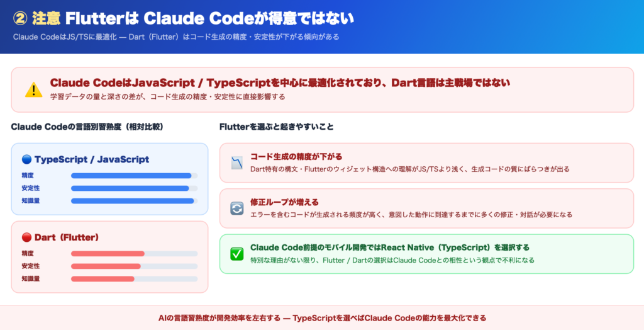Viewport: 644px width, 330px height.
Task: Select the 修正ループが増える heading
Action: [284, 202]
